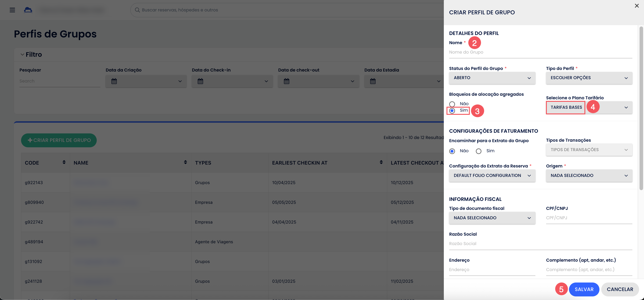
Task: Sort table by CODE column arrows
Action: [64, 162]
